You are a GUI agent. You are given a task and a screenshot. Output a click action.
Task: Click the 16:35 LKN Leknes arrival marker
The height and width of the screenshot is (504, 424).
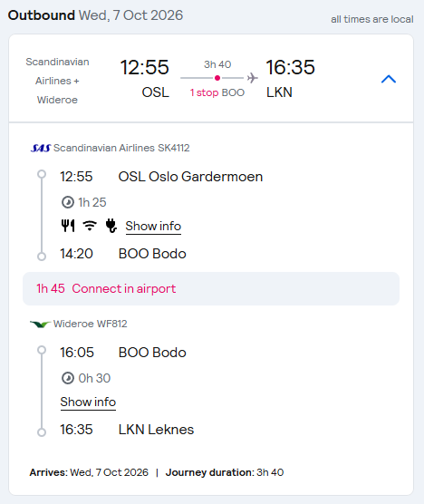(x=42, y=432)
